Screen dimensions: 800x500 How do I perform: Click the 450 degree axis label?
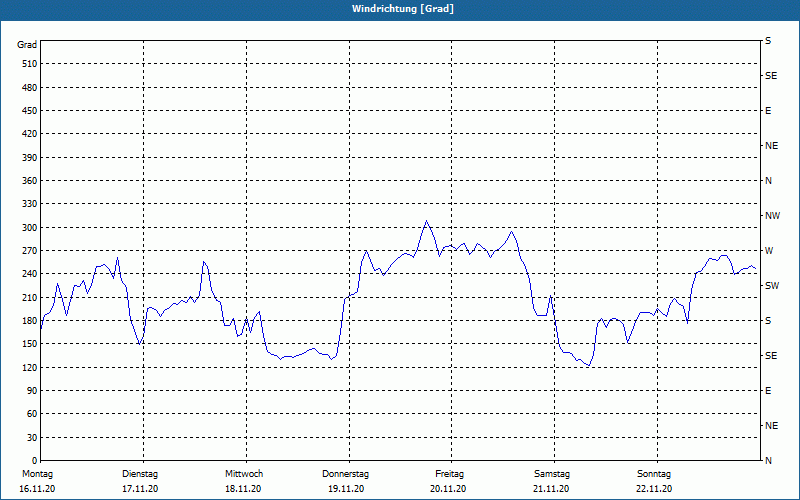point(30,111)
